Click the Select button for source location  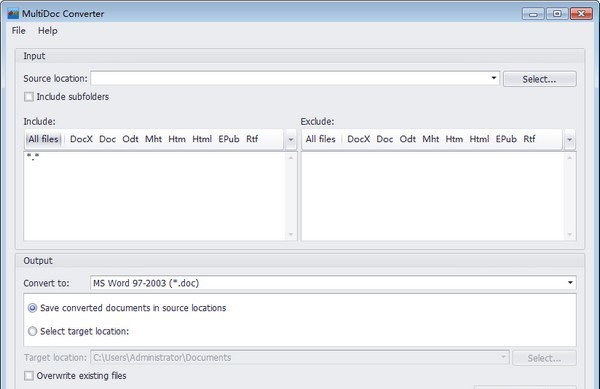(540, 79)
